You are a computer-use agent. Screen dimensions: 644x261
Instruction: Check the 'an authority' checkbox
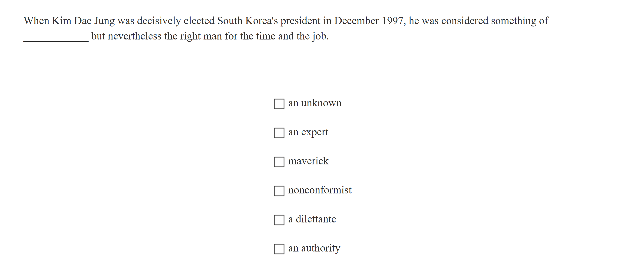pos(279,249)
